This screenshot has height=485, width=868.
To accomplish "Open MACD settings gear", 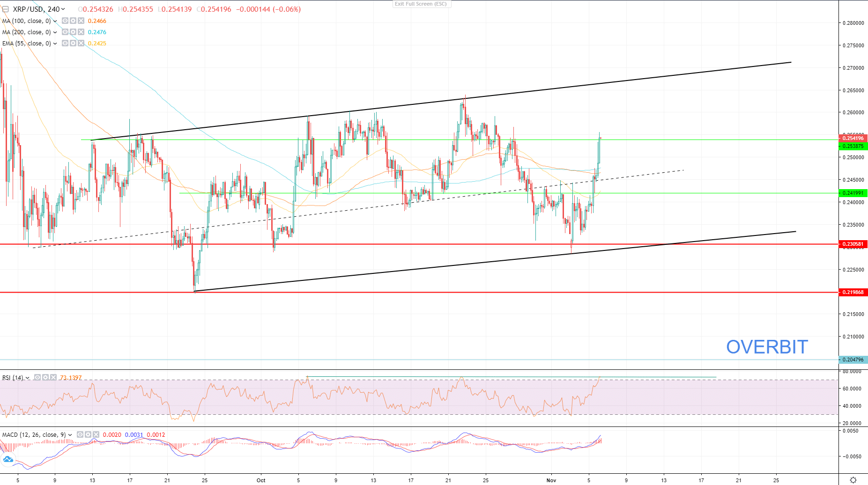I will pyautogui.click(x=88, y=435).
